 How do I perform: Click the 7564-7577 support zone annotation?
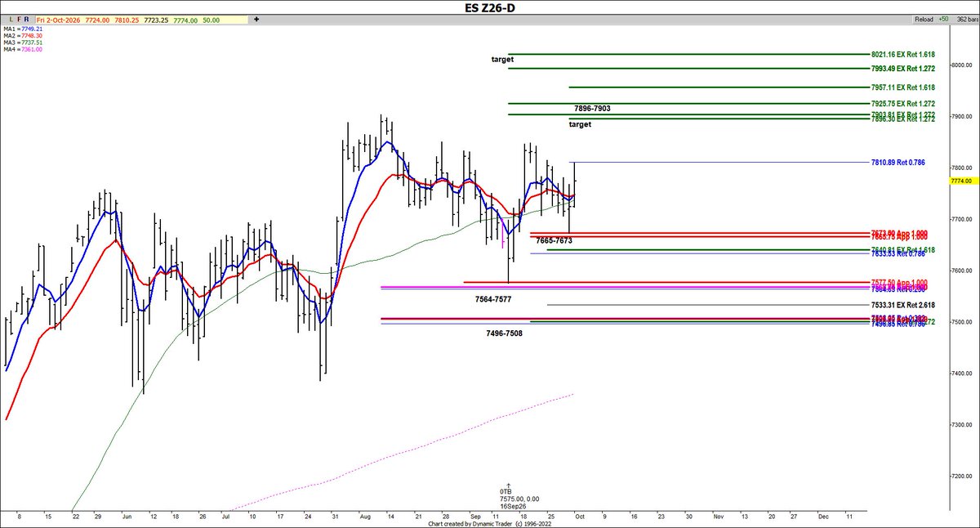(x=493, y=299)
